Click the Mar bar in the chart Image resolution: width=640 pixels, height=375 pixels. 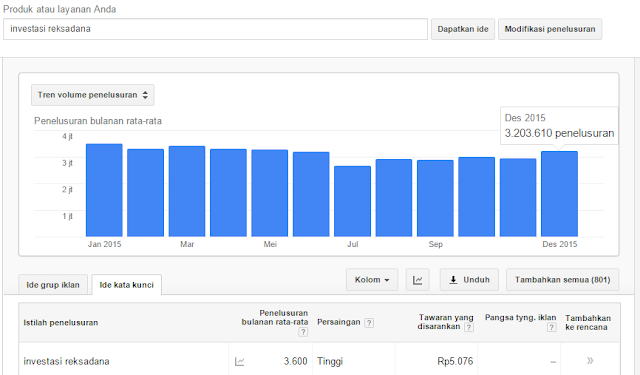point(187,191)
